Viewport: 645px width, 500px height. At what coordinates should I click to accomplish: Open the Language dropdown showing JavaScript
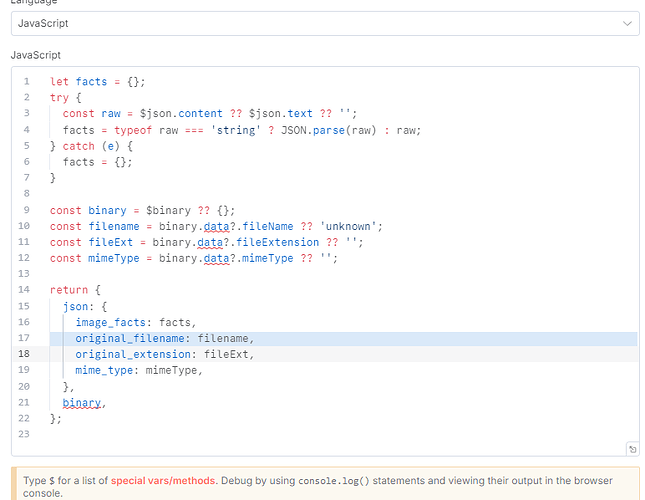point(325,23)
